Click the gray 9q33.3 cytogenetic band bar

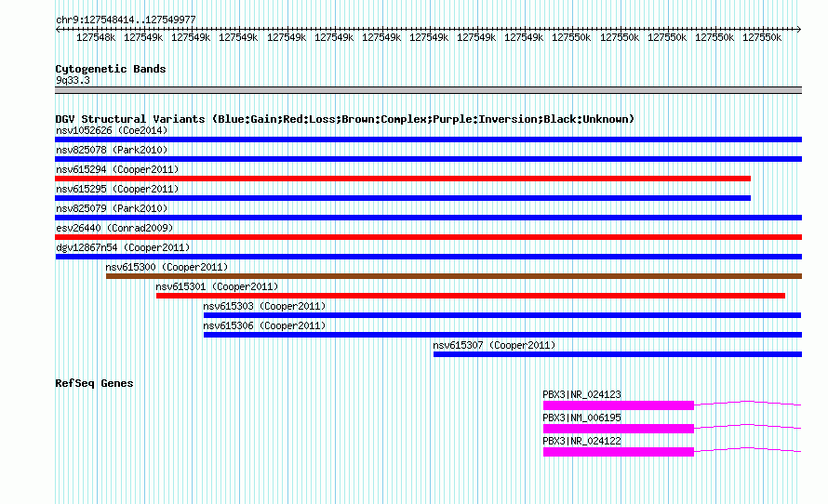click(x=428, y=90)
